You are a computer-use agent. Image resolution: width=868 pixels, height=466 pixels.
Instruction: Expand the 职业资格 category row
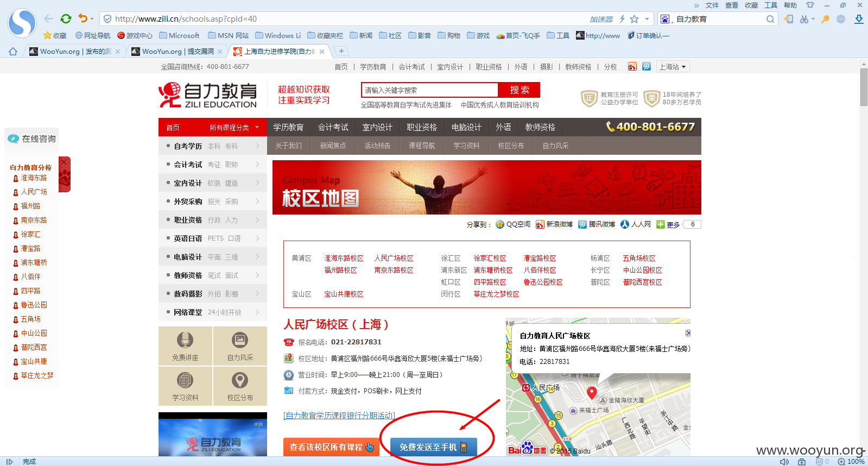[213, 220]
